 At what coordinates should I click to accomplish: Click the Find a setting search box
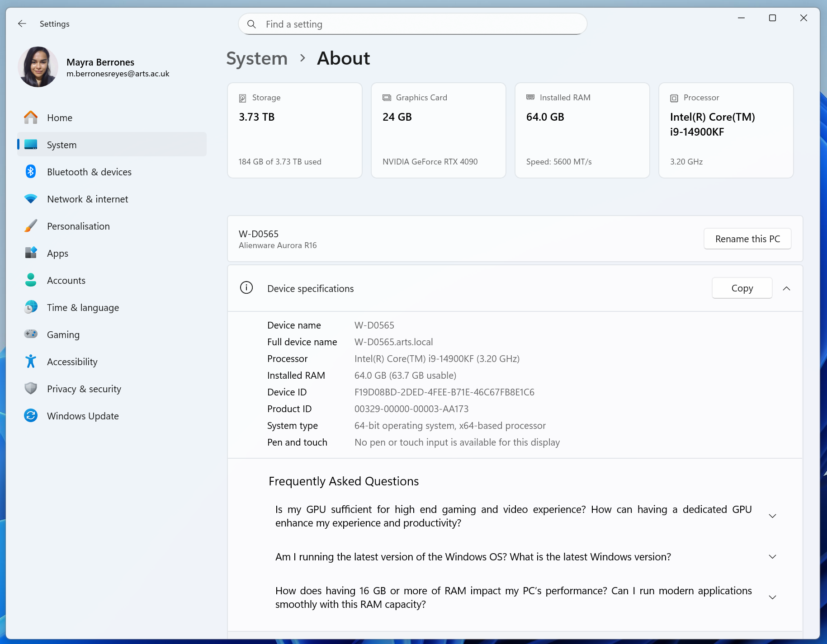pos(412,24)
